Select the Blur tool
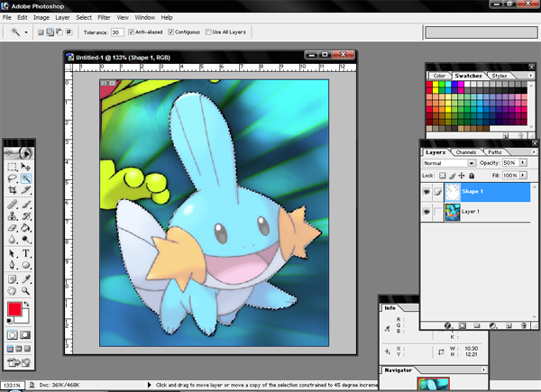Image resolution: width=541 pixels, height=392 pixels. [x=12, y=240]
